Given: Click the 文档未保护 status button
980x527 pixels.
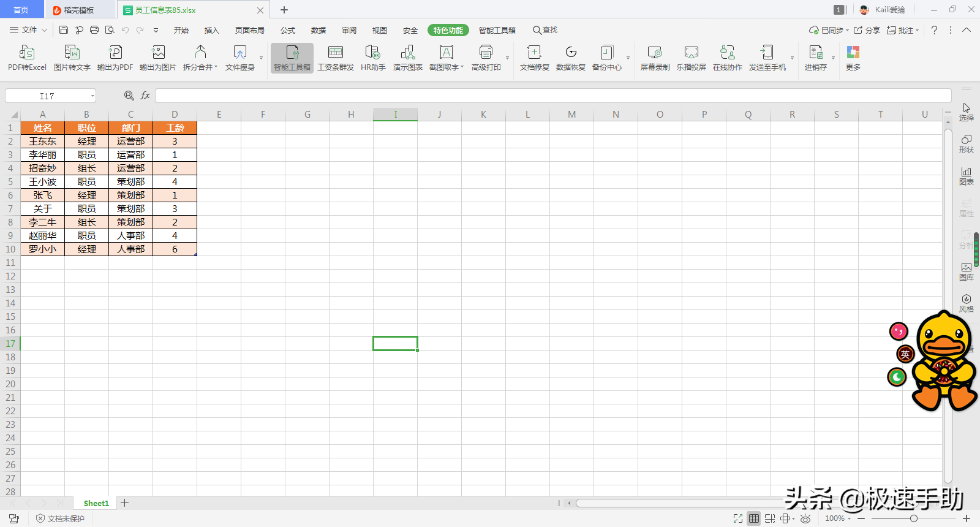Looking at the screenshot, I should pos(61,518).
